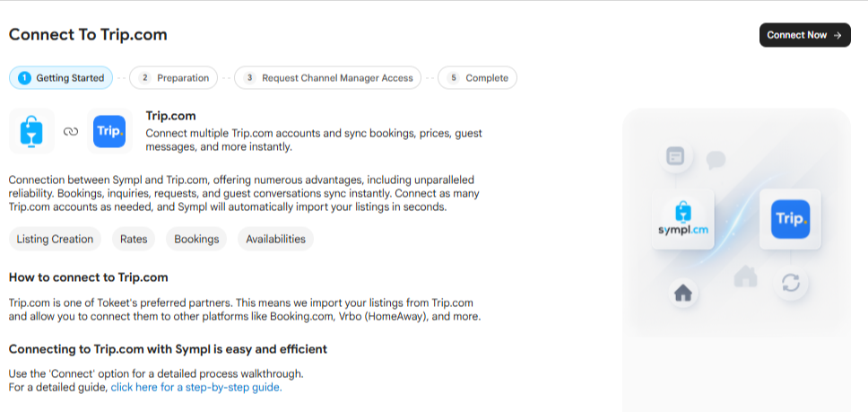The height and width of the screenshot is (412, 868).
Task: Select the Getting Started step
Action: click(x=61, y=78)
